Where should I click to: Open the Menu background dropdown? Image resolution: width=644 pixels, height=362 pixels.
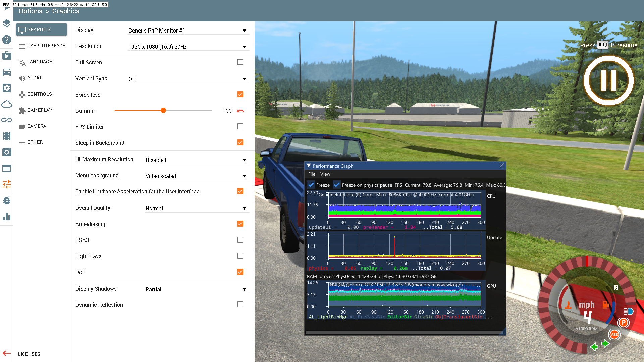click(x=197, y=176)
